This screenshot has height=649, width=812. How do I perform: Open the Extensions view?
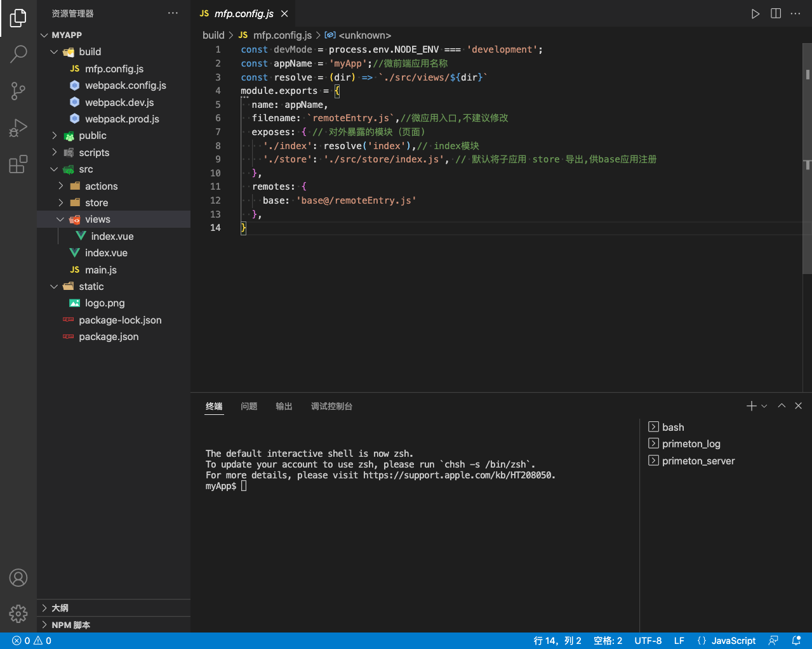pos(18,165)
